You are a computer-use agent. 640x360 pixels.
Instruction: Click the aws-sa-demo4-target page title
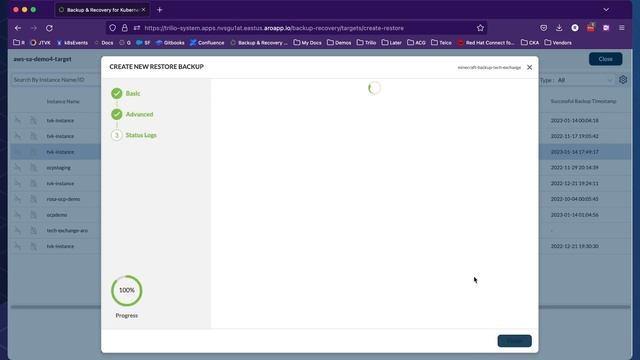click(42, 59)
